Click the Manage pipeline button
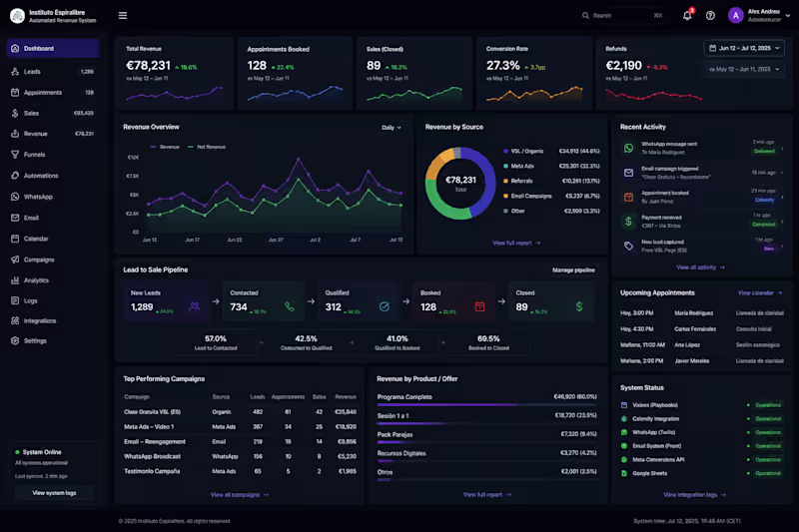799x532 pixels. (x=573, y=270)
